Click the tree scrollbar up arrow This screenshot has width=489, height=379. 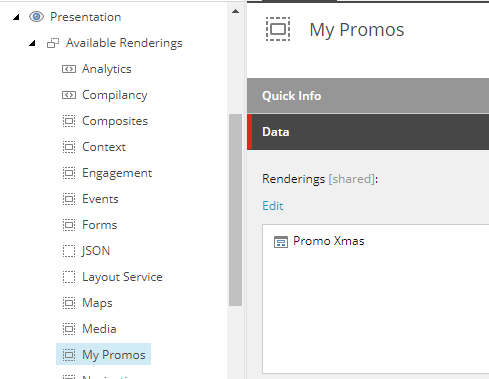(235, 11)
